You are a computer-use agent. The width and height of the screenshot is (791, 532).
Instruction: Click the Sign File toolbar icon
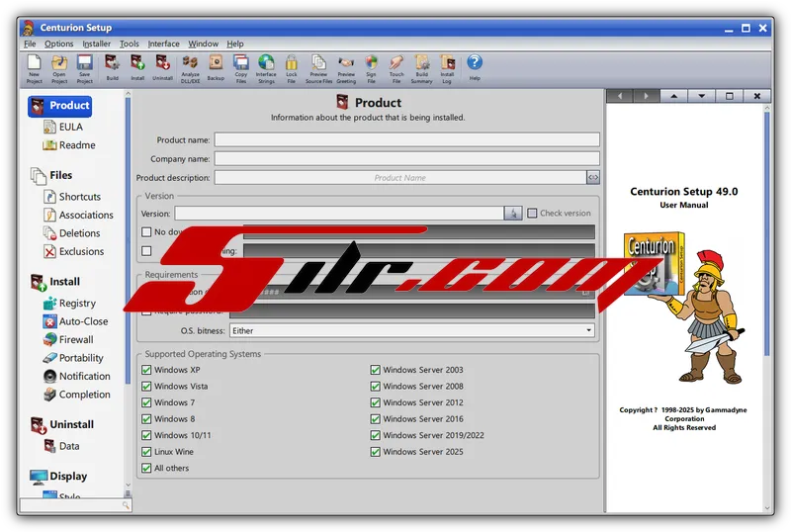pos(371,68)
